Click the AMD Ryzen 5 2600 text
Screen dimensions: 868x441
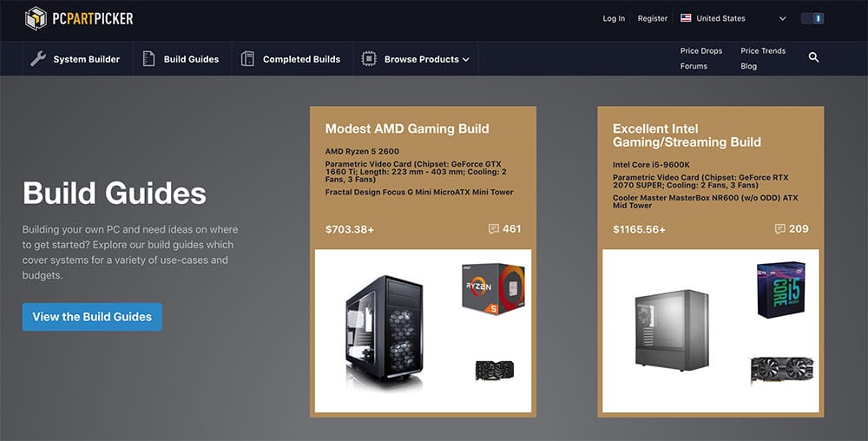[x=362, y=151]
